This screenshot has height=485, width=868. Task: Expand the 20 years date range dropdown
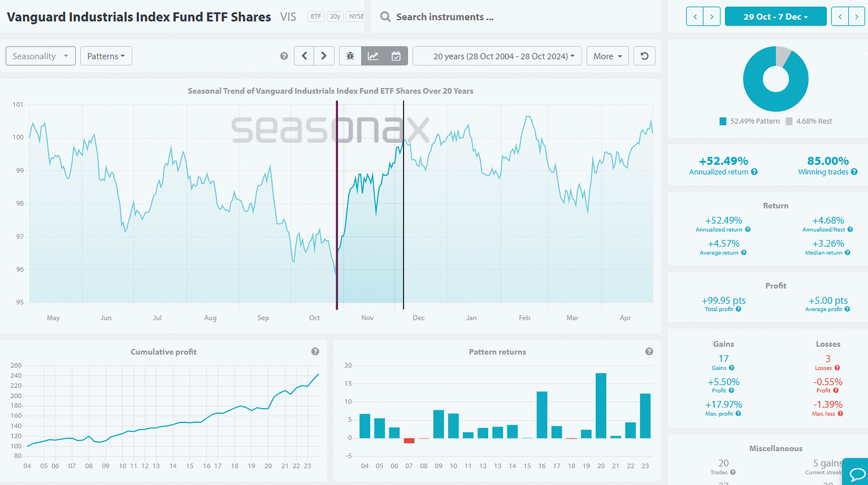(497, 56)
